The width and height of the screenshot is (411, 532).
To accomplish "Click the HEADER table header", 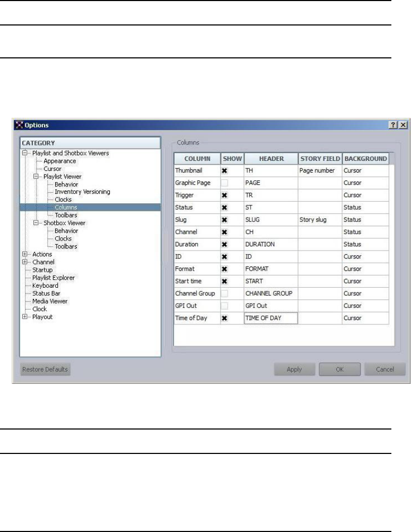I will click(x=271, y=158).
